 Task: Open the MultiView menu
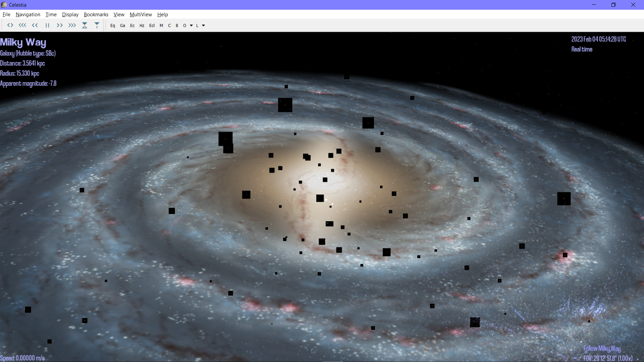(x=141, y=14)
